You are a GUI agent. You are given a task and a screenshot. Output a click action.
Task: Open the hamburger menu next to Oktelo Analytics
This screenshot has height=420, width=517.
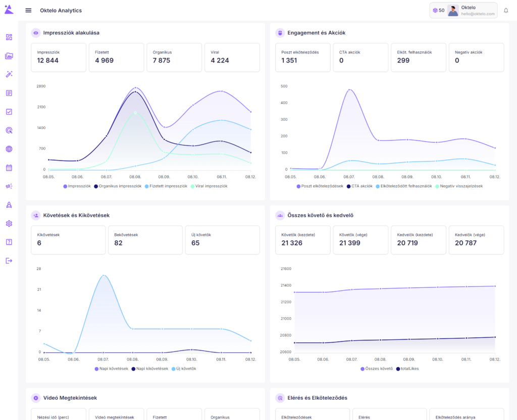tap(28, 11)
